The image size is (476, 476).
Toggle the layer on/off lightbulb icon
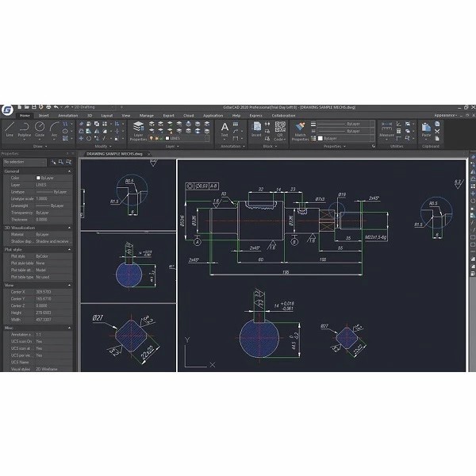[152, 138]
